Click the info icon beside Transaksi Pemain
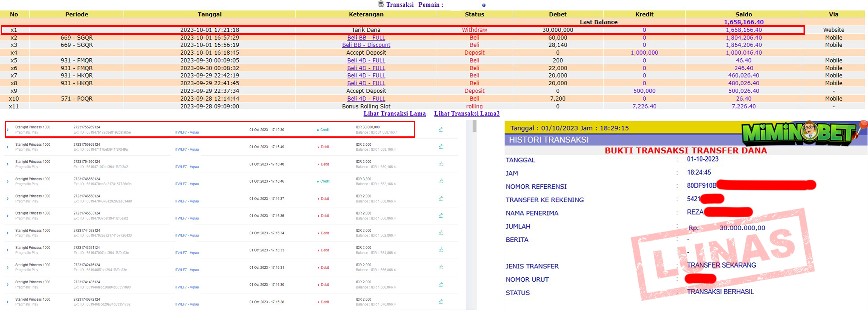The image size is (868, 310). point(484,5)
